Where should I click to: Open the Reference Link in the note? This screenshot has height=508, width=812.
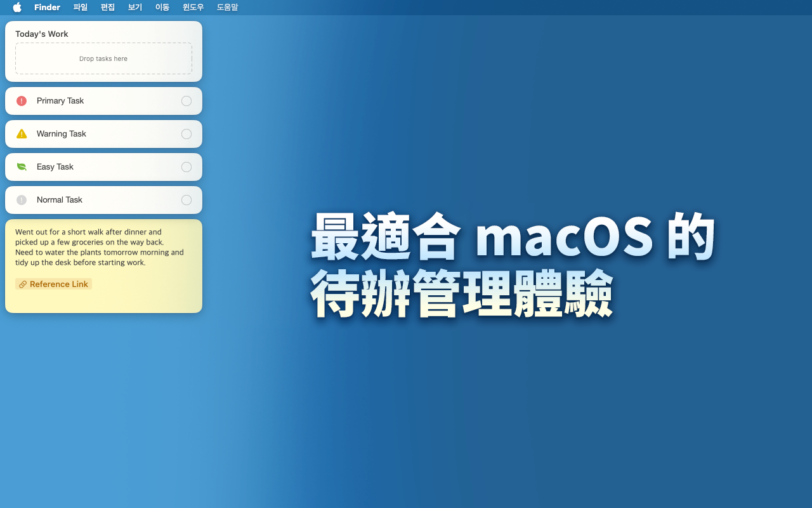[58, 284]
